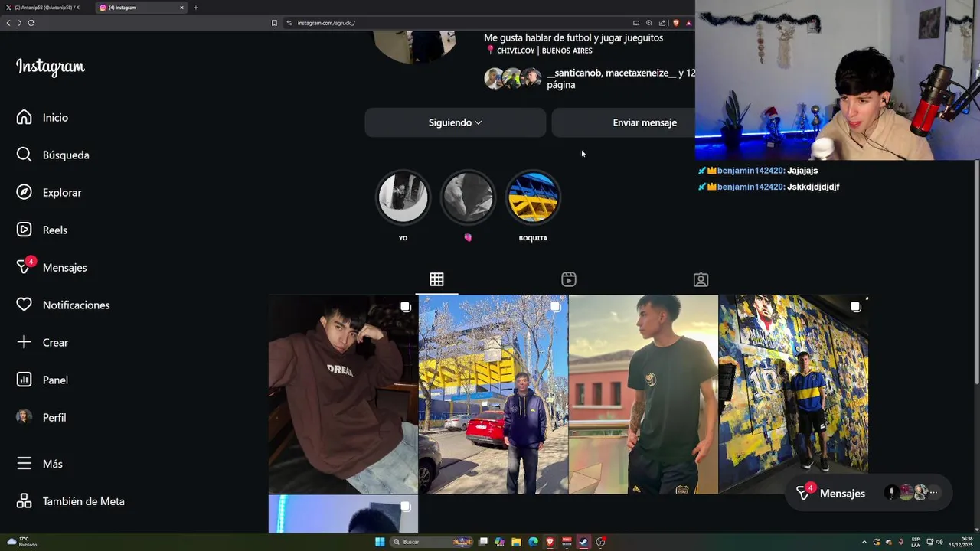Open the black jersey sunset post
The height and width of the screenshot is (551, 980).
[643, 394]
